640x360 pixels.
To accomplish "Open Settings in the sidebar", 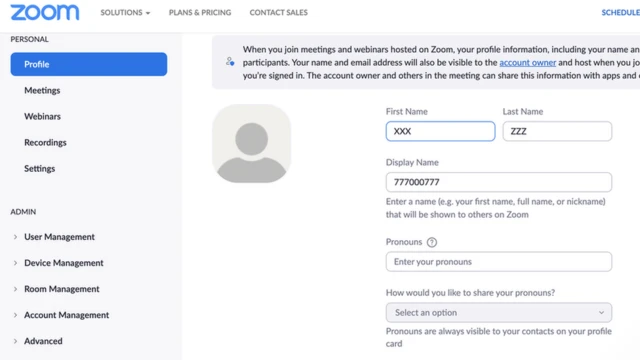I will click(x=40, y=169).
